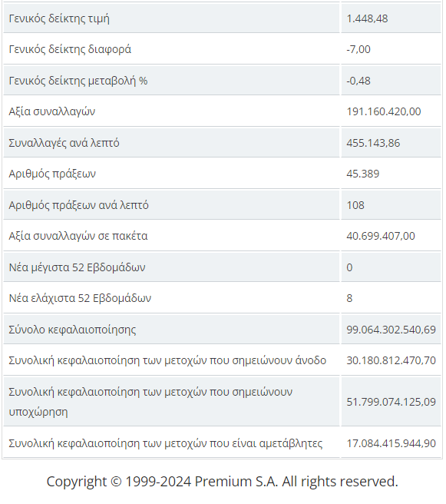The height and width of the screenshot is (504, 446).
Task: Select the percent change value -0,48
Action: pos(358,81)
